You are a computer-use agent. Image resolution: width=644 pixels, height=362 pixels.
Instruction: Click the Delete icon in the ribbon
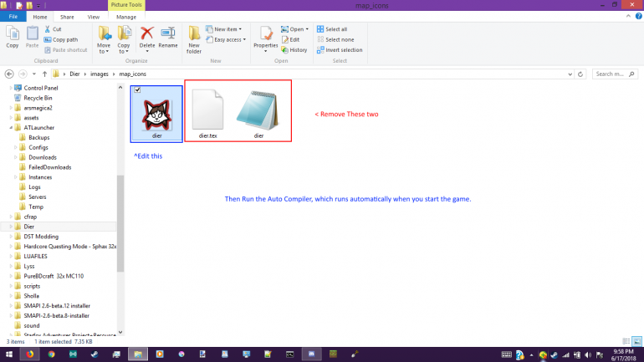(147, 36)
